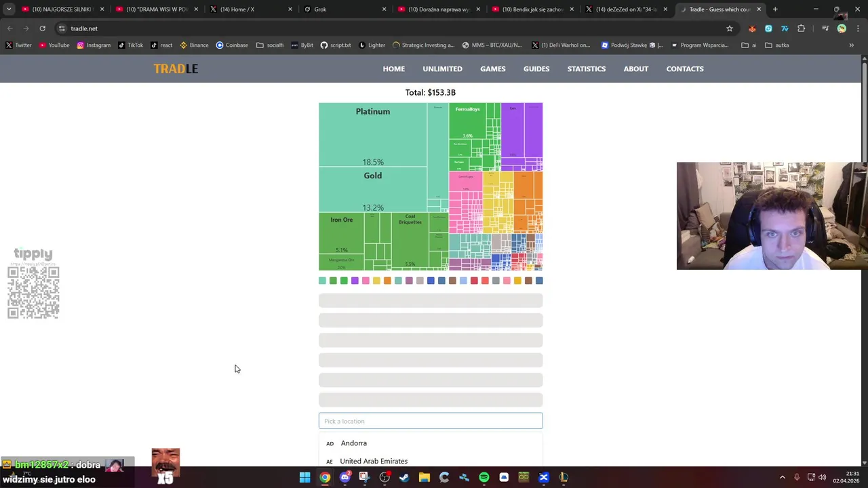Screen dimensions: 868x488
Task: Click tradle.net address bar
Action: point(393,28)
